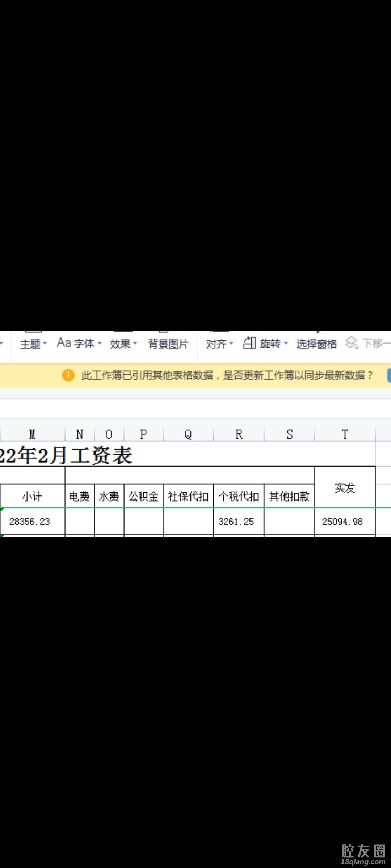Expand the 对齐 align dropdown

(x=219, y=343)
